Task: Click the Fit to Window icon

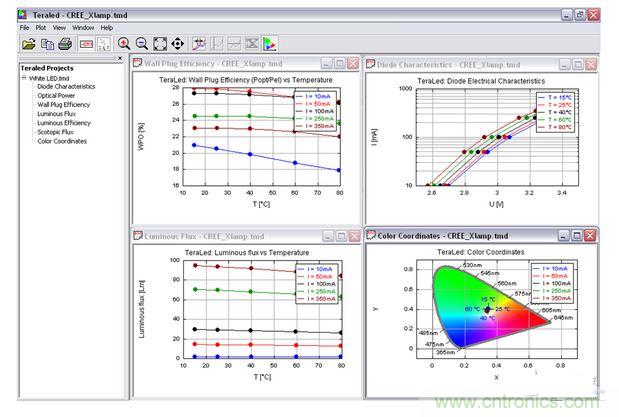Action: pyautogui.click(x=159, y=43)
